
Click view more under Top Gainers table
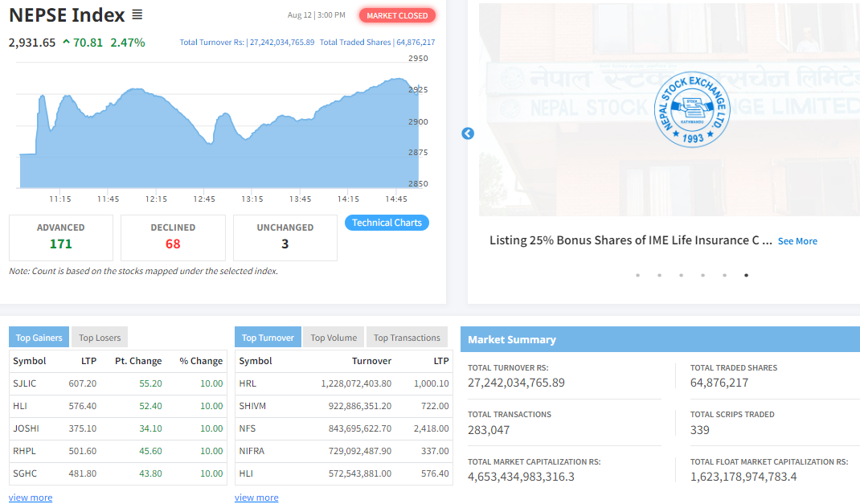click(31, 498)
